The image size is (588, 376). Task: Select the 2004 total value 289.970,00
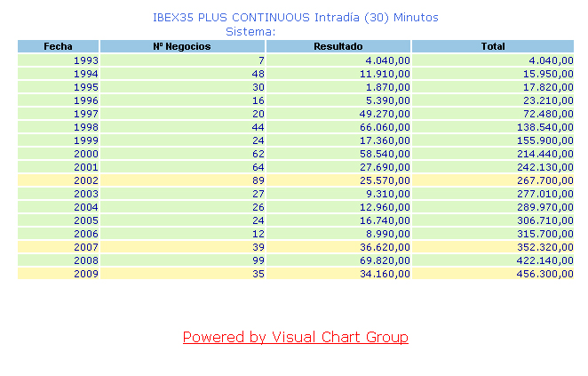pyautogui.click(x=542, y=207)
